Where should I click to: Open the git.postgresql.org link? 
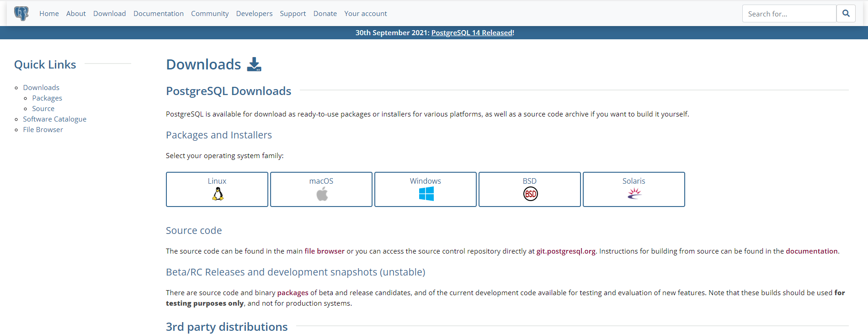click(566, 251)
